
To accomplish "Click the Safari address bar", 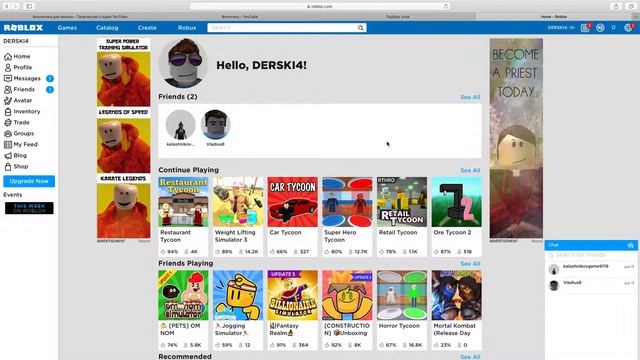I will pyautogui.click(x=320, y=6).
